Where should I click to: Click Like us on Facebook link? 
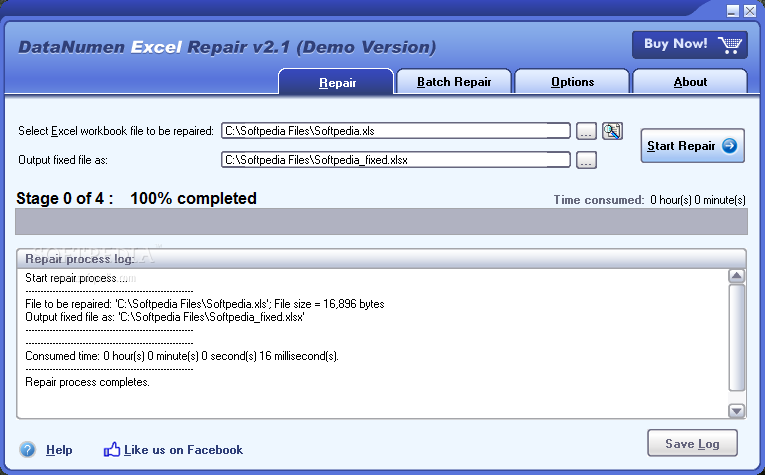coord(183,450)
